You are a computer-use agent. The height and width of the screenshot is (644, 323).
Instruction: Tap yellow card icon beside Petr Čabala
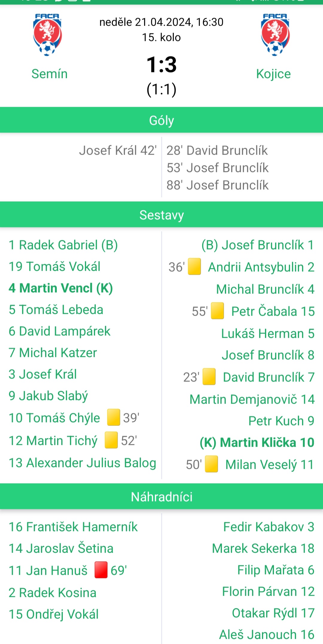[217, 311]
